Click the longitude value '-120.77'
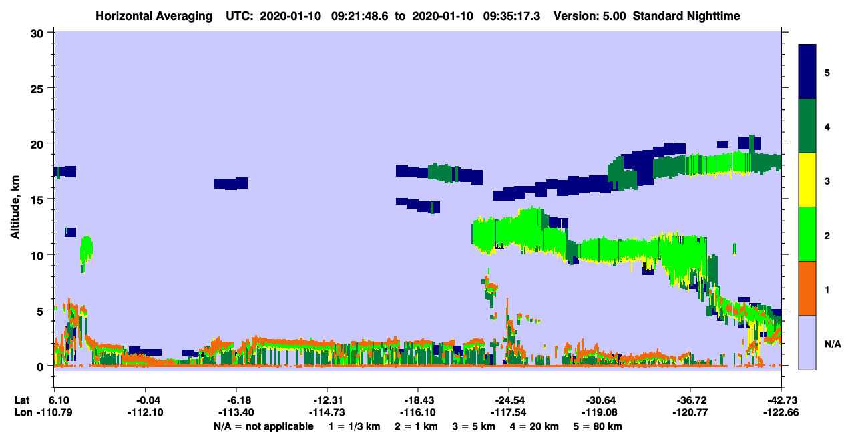This screenshot has height=445, width=868. tap(690, 413)
